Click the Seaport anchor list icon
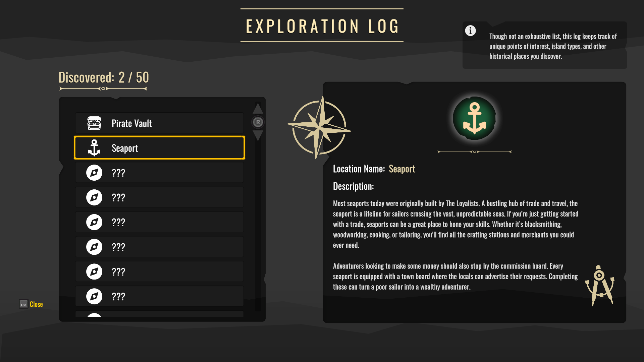Viewport: 644px width, 362px height. (x=94, y=148)
